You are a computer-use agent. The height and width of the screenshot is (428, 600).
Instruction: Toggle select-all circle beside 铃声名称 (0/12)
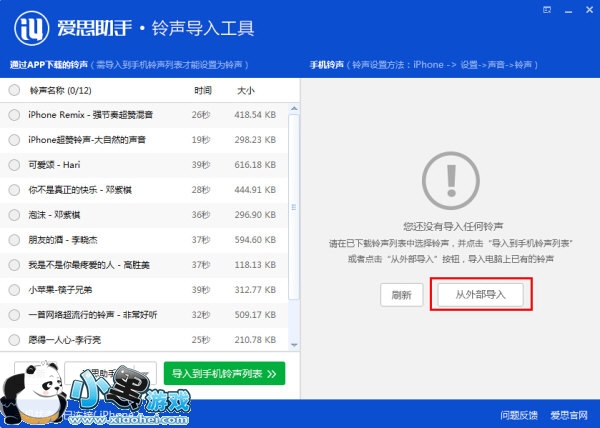[14, 90]
